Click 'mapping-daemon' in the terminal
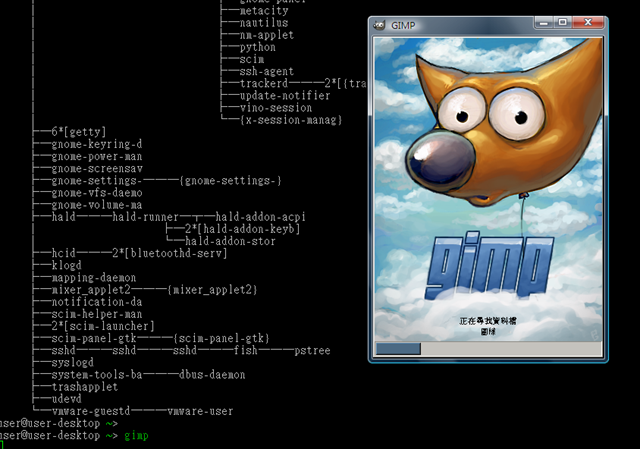This screenshot has height=449, width=640. coord(94,278)
